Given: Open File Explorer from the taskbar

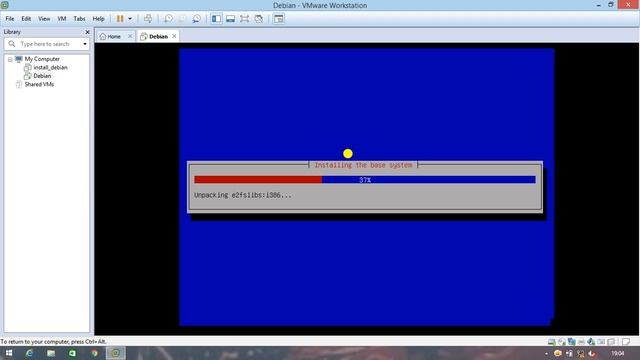Looking at the screenshot, I should (51, 353).
